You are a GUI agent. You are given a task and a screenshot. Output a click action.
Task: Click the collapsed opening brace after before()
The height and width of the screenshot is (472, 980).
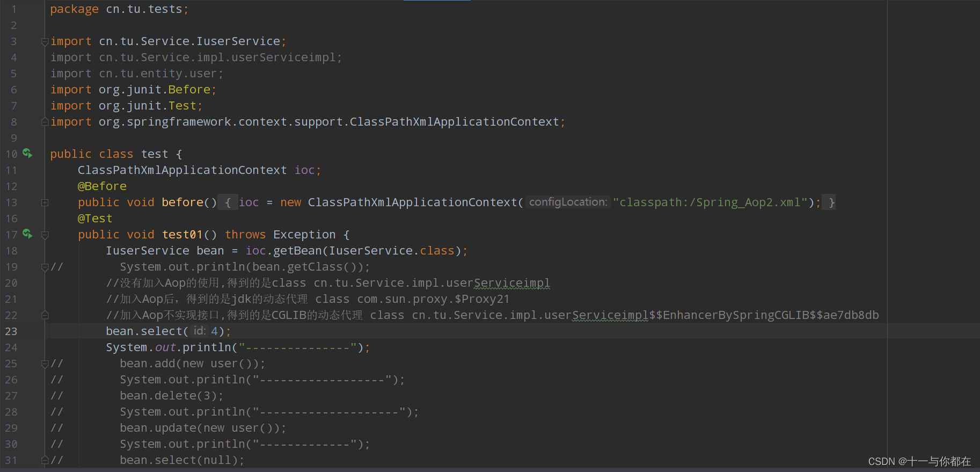(228, 202)
